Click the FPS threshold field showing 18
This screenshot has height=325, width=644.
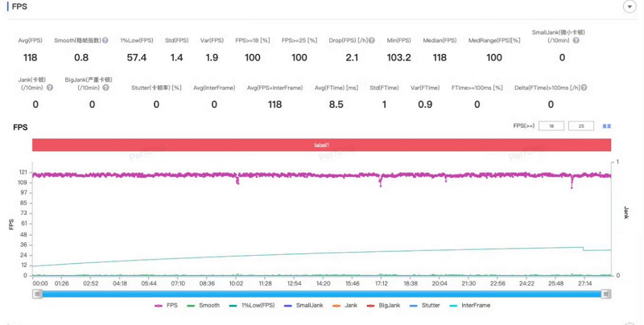(551, 126)
